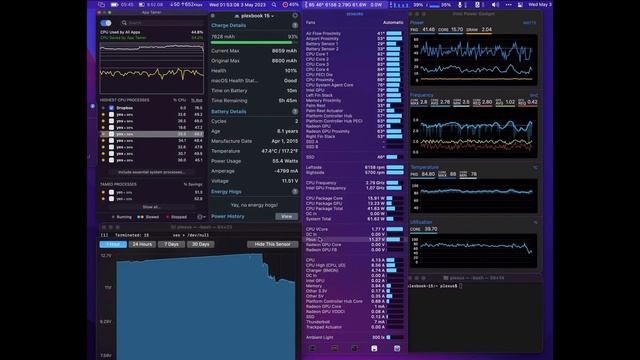This screenshot has height=360, width=640.
Task: Click the Cycles row in Battery Details
Action: [254, 121]
